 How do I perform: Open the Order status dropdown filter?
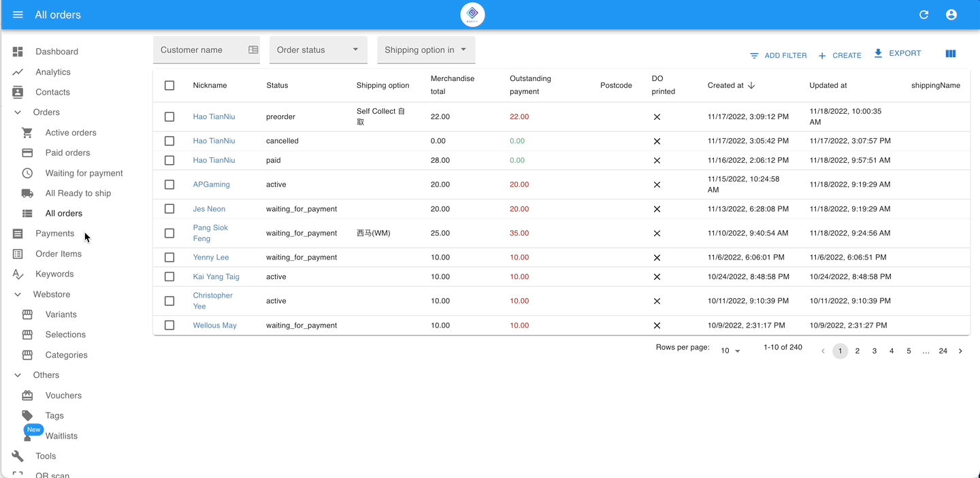pyautogui.click(x=318, y=50)
